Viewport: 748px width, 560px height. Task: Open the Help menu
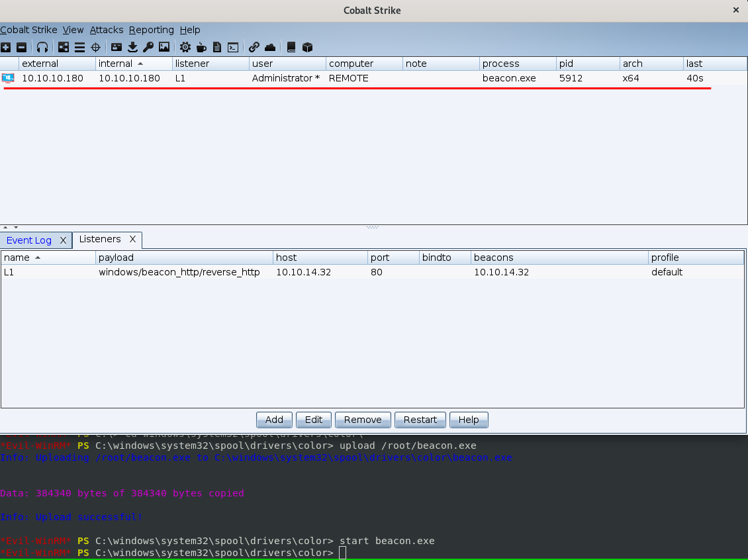pos(190,30)
